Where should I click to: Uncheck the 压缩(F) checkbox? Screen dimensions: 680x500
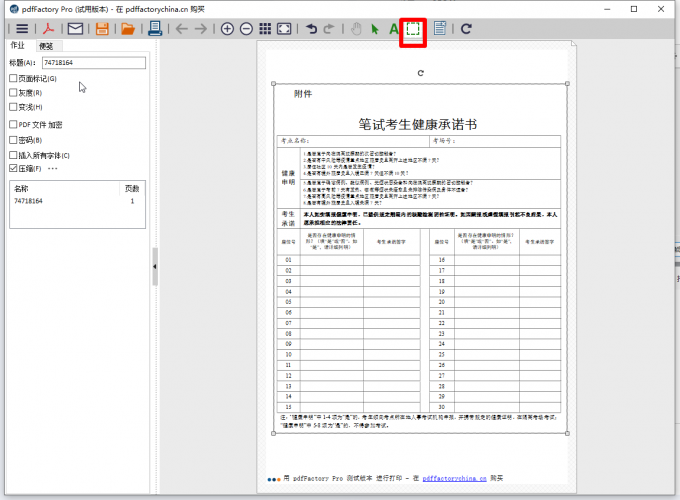[13, 168]
